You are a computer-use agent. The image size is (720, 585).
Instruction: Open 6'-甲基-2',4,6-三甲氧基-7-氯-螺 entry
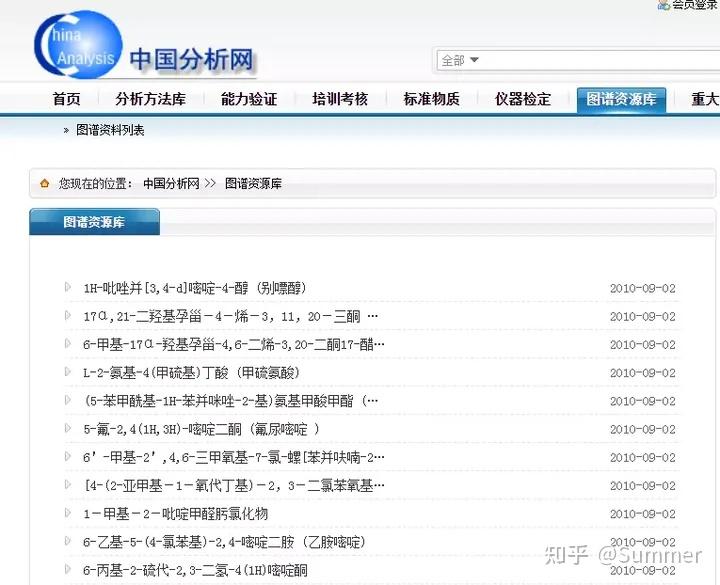(x=234, y=457)
